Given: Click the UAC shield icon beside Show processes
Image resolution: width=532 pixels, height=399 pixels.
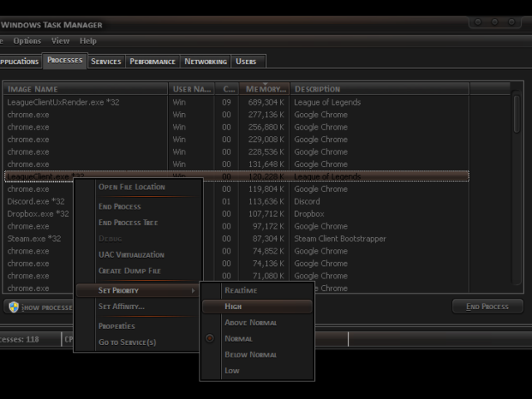Looking at the screenshot, I should click(13, 307).
